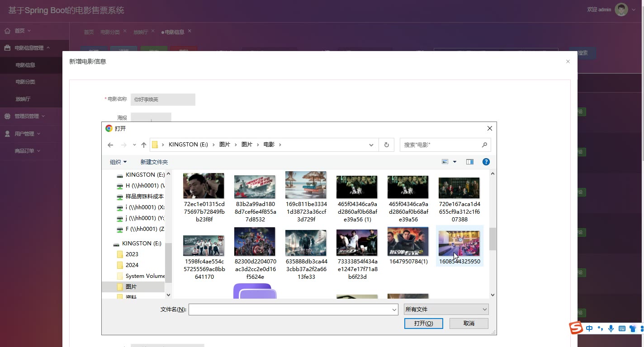Open the 所有文件 file type dropdown

tap(446, 309)
